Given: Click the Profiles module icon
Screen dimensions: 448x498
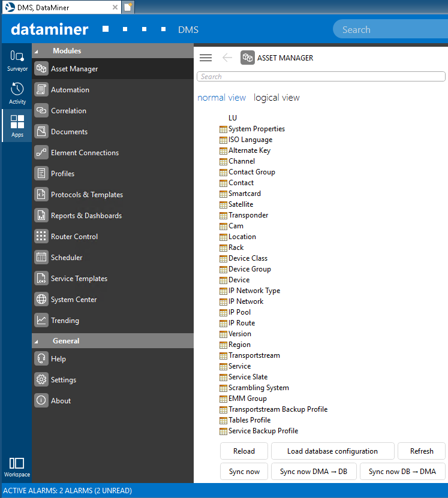Looking at the screenshot, I should pyautogui.click(x=41, y=173).
